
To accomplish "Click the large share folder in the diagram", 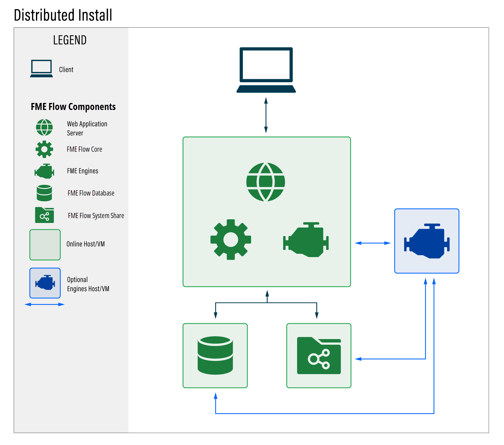I will tap(319, 355).
